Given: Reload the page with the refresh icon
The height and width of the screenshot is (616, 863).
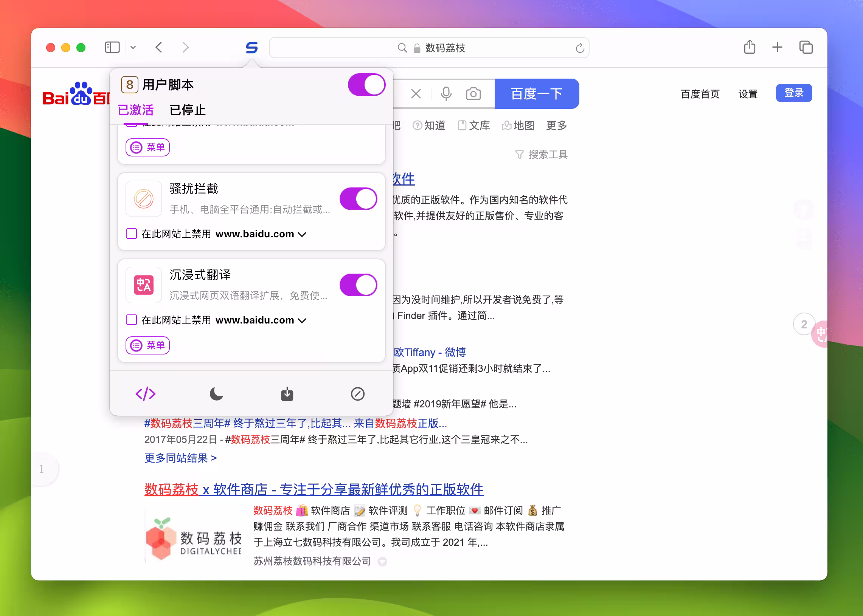Looking at the screenshot, I should (579, 48).
